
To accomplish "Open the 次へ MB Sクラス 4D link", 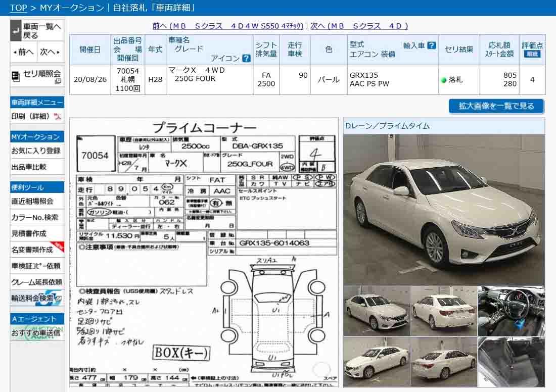I will point(359,26).
